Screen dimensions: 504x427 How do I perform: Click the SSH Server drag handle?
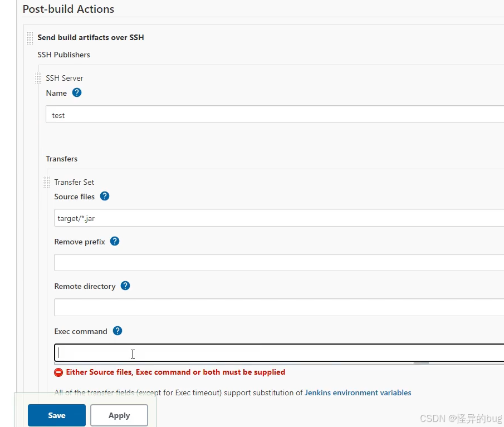click(x=38, y=78)
